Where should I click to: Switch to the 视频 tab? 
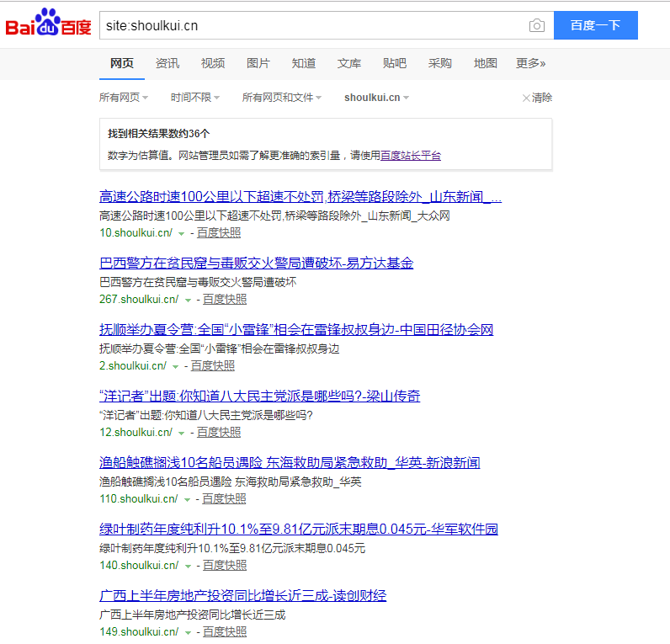[x=213, y=64]
